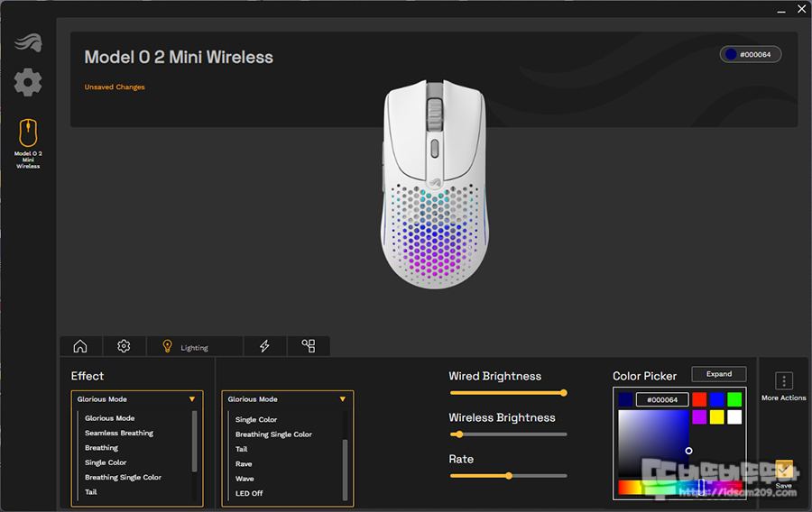Screen dimensions: 812x512
Task: Choose Glorious Mode in the first effect list
Action: pyautogui.click(x=110, y=418)
